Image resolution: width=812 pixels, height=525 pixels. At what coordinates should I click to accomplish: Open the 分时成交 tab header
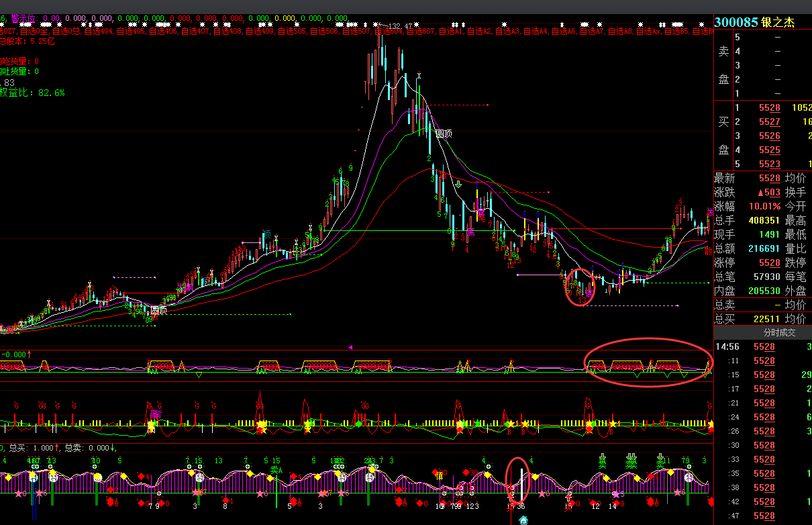[x=762, y=332]
